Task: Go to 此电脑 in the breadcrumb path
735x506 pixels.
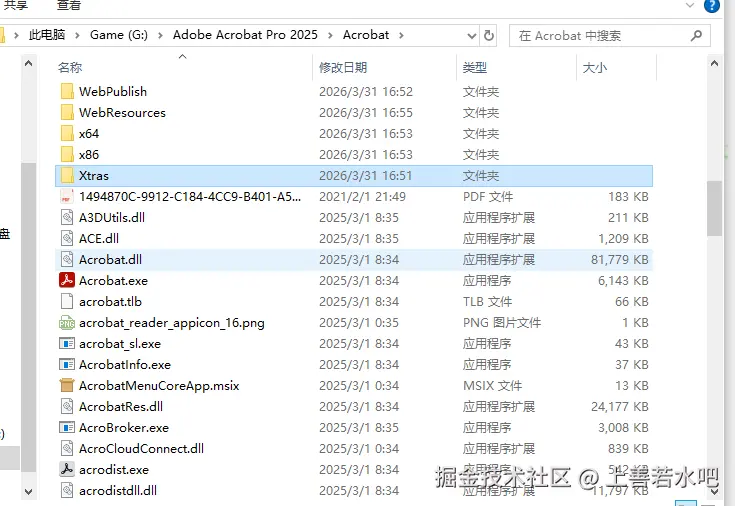Action: 47,35
